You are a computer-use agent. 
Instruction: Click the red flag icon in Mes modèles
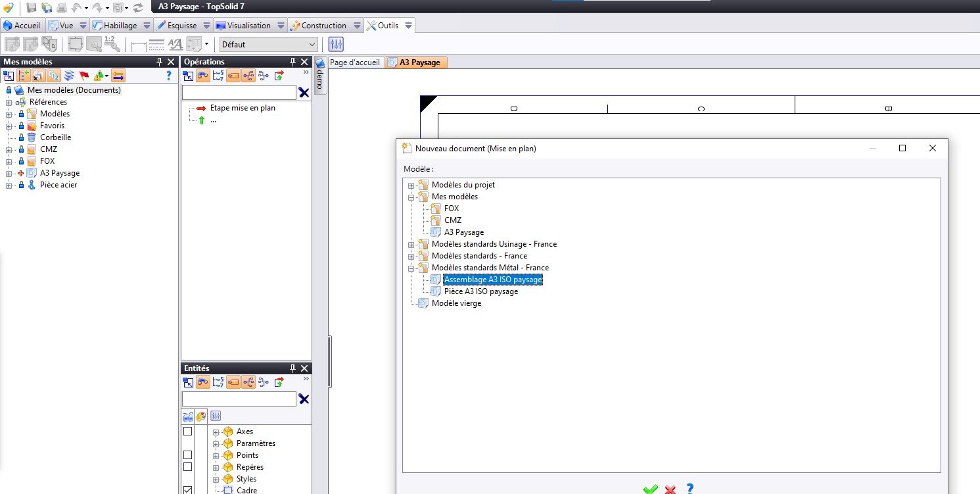[x=84, y=76]
